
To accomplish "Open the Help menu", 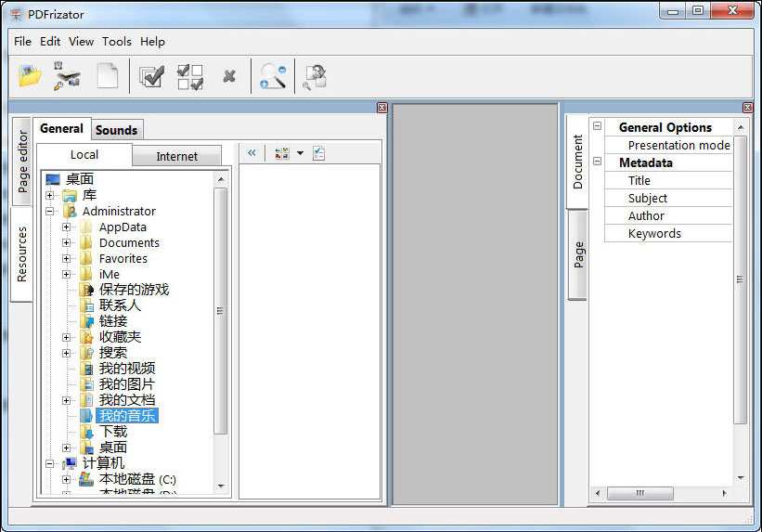I will click(152, 42).
